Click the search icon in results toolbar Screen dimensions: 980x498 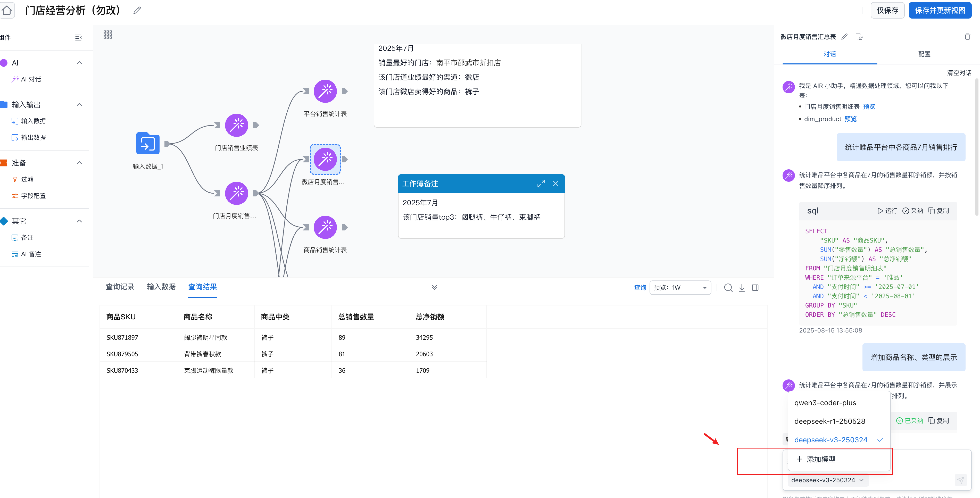[x=728, y=288]
